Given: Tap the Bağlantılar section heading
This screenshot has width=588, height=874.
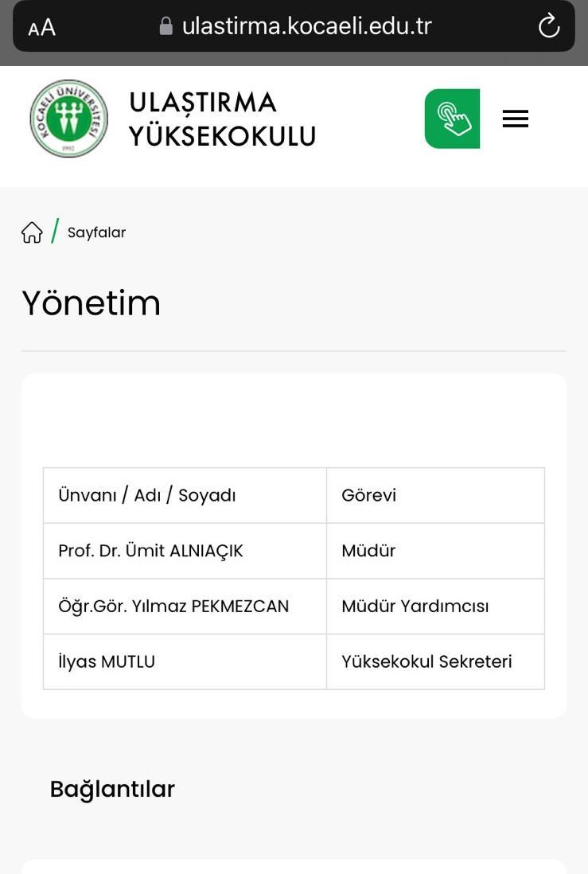Looking at the screenshot, I should point(112,789).
